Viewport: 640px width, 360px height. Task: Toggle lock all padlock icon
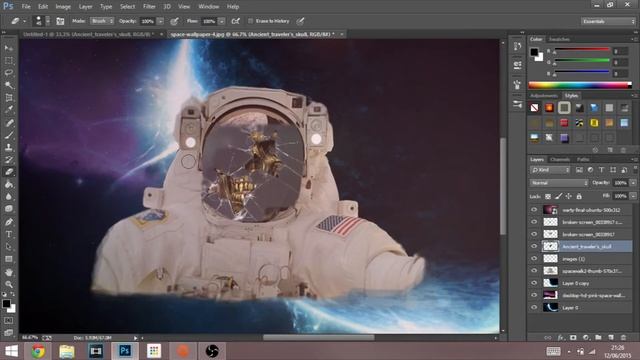tap(579, 196)
